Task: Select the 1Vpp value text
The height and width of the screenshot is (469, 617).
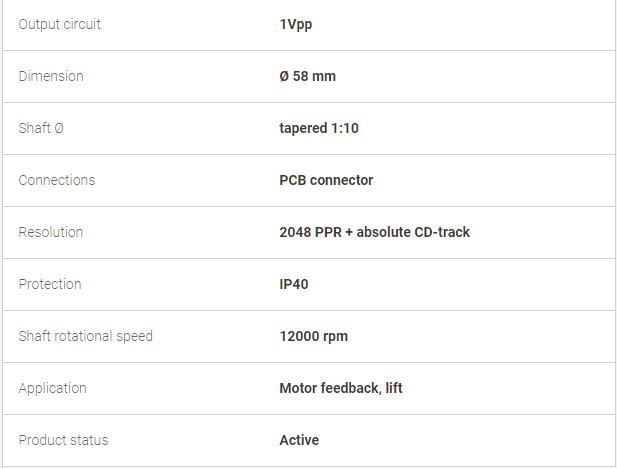Action: tap(296, 24)
